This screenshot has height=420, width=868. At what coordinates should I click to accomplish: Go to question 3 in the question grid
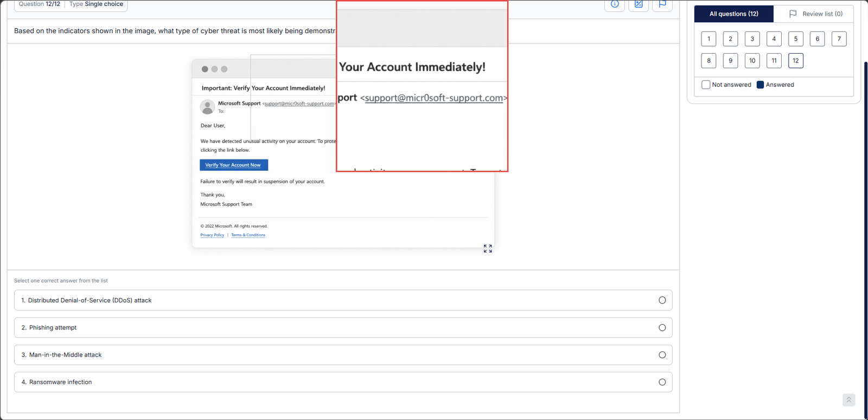(752, 39)
